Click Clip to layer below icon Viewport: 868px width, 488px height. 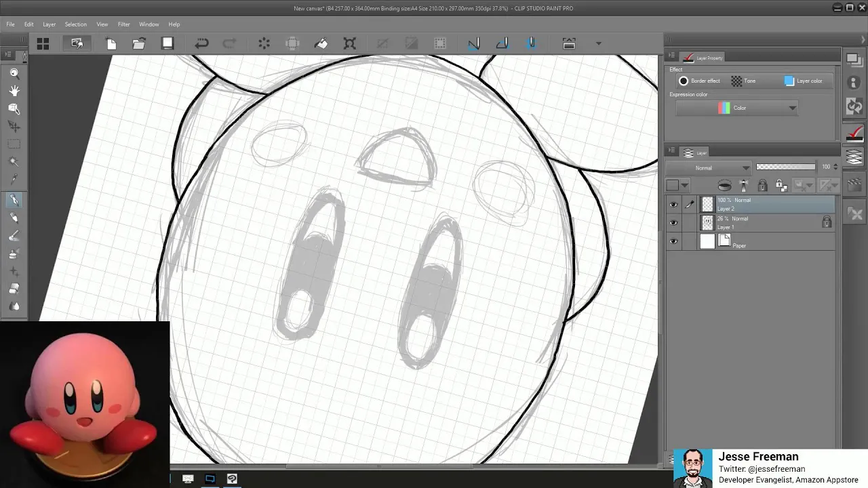[725, 186]
